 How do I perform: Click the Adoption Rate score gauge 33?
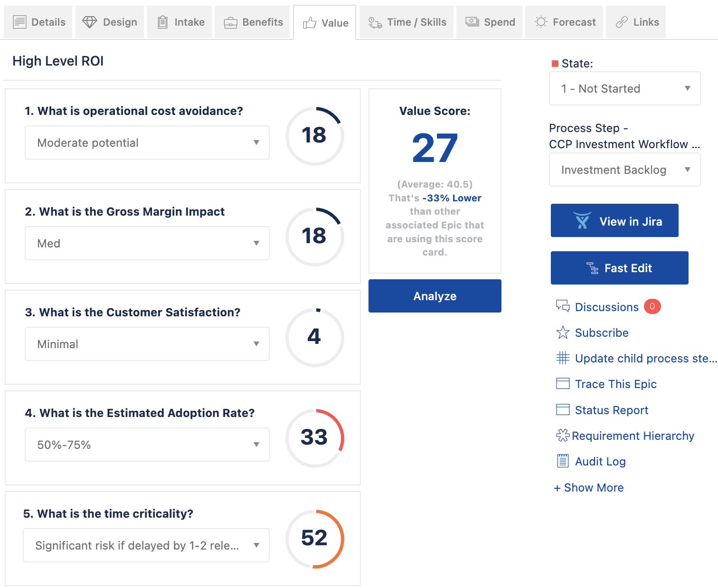point(314,438)
